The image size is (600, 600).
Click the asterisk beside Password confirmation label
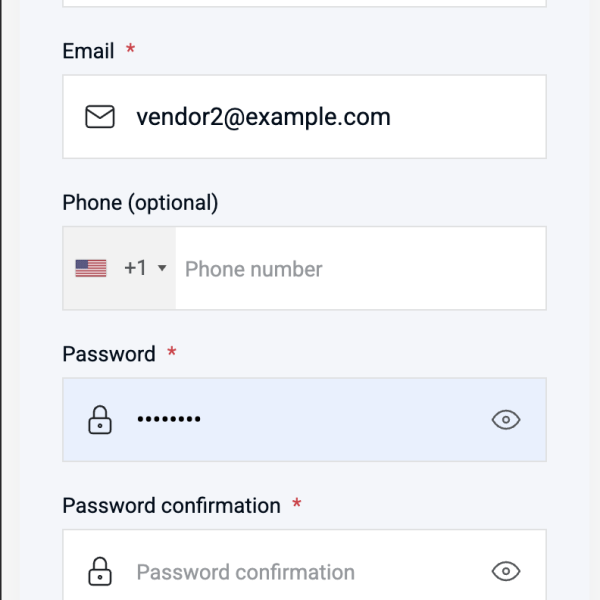pyautogui.click(x=297, y=505)
